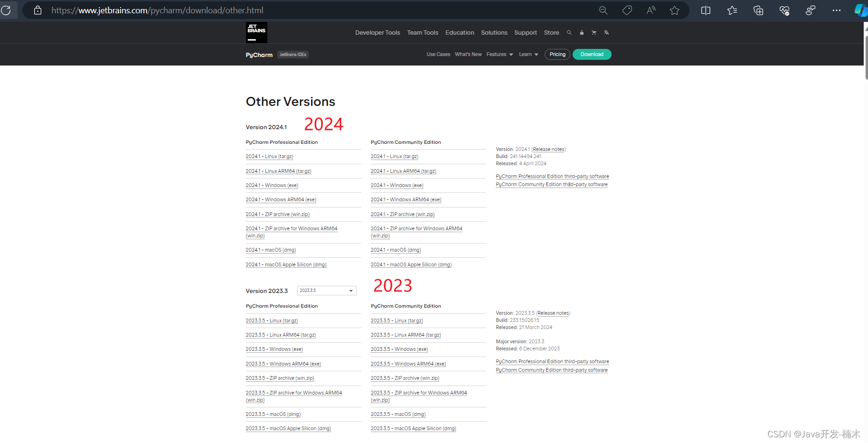Screen dimensions: 868x443
Task: Click the JetBrains IDEs badge
Action: [x=293, y=55]
